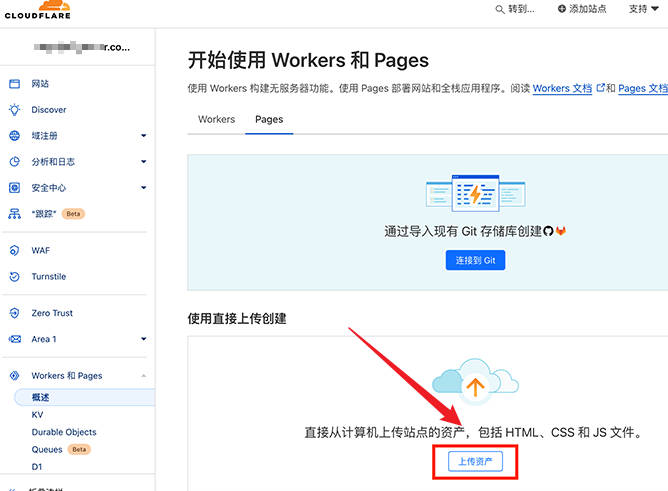The width and height of the screenshot is (668, 491).
Task: Click the Workers 和 Pages icon
Action: coord(14,376)
